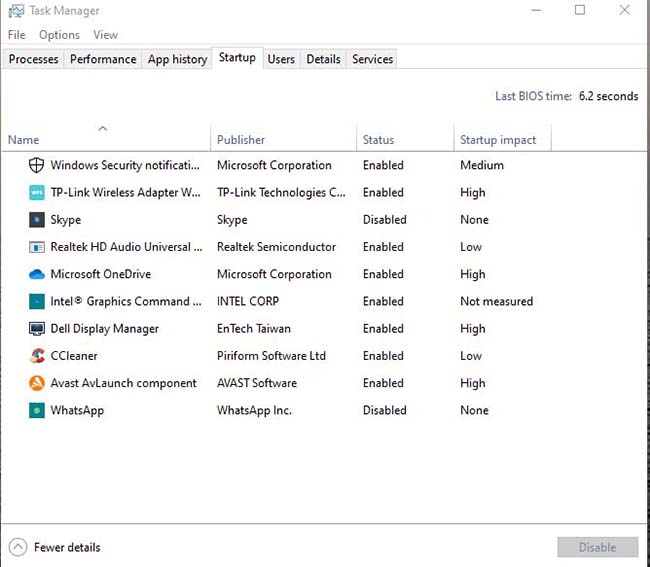This screenshot has width=650, height=567.
Task: Click the Task Manager title bar icon
Action: tap(16, 11)
